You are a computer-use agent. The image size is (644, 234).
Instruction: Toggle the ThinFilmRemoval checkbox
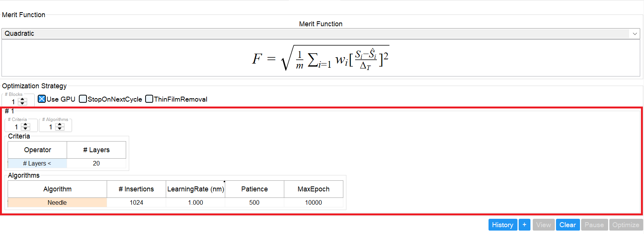149,99
